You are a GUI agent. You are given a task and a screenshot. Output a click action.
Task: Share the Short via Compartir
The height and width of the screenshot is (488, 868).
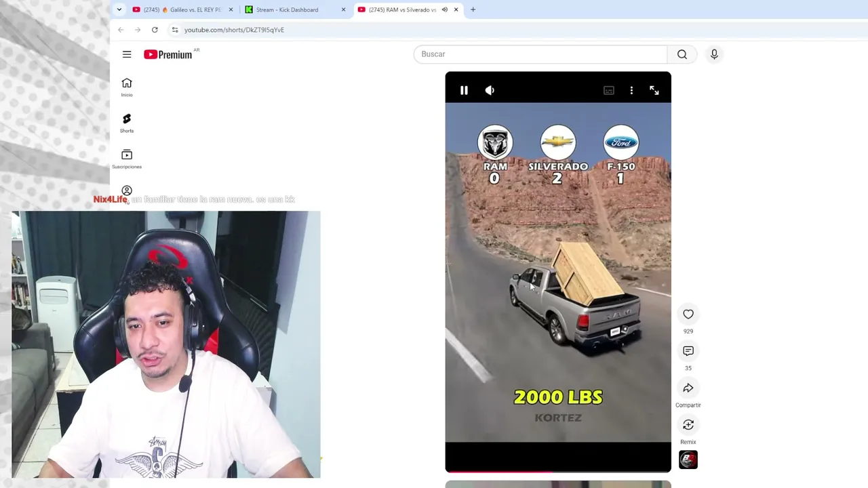tap(688, 388)
